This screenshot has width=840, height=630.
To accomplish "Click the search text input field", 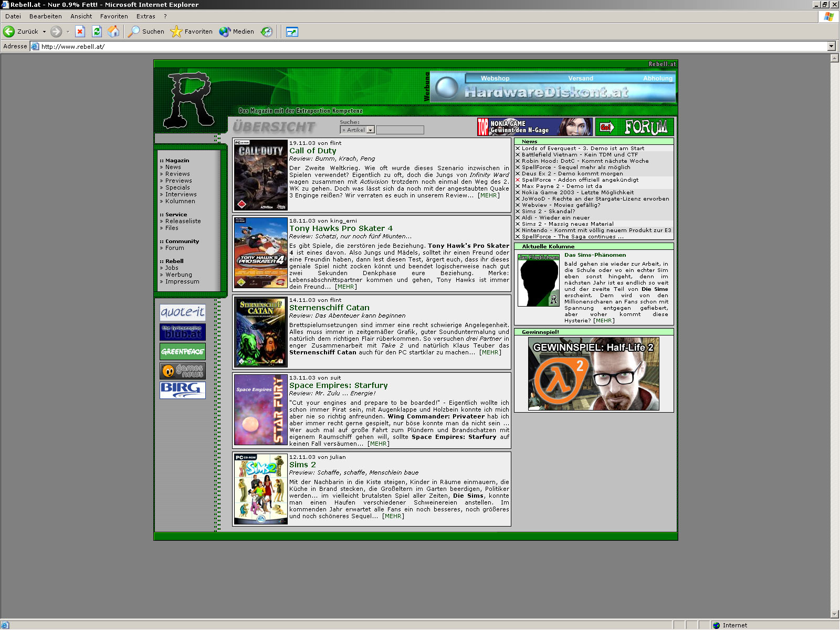I will coord(400,130).
